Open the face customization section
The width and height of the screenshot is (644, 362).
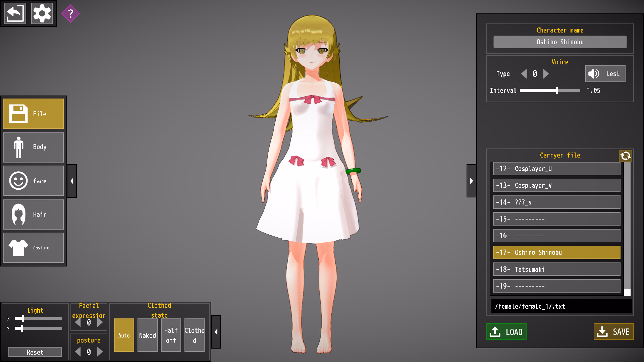(34, 181)
